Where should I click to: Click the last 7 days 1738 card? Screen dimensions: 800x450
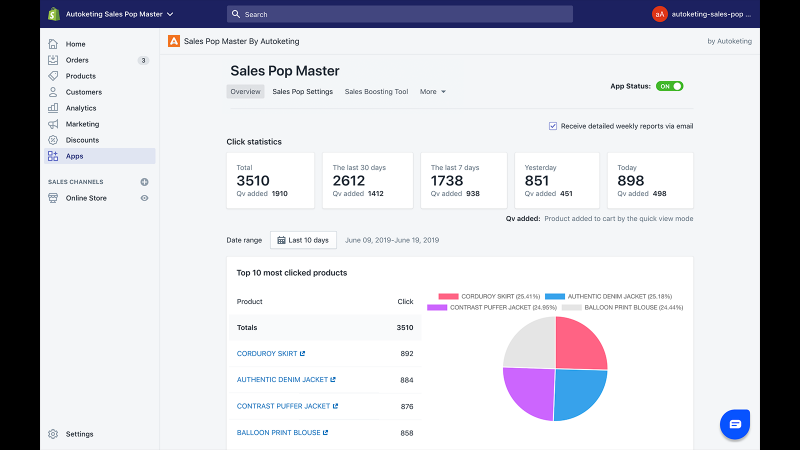(x=464, y=181)
